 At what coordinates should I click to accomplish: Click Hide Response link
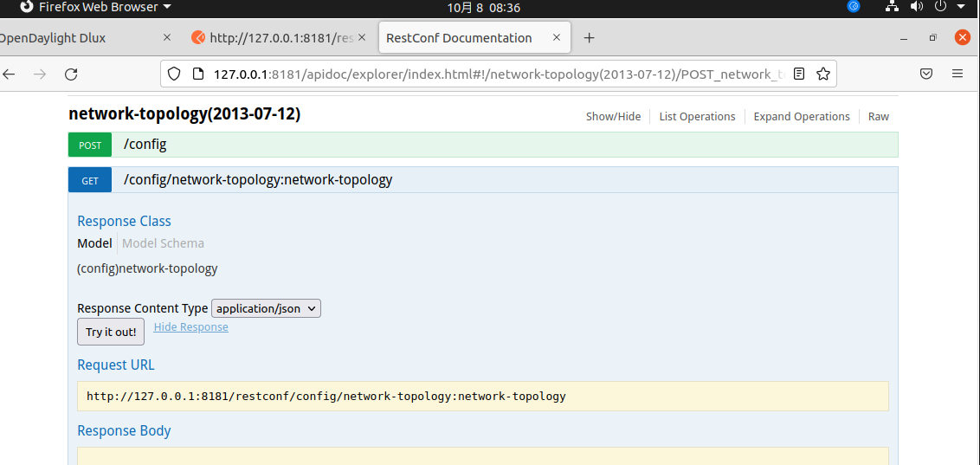click(x=190, y=327)
